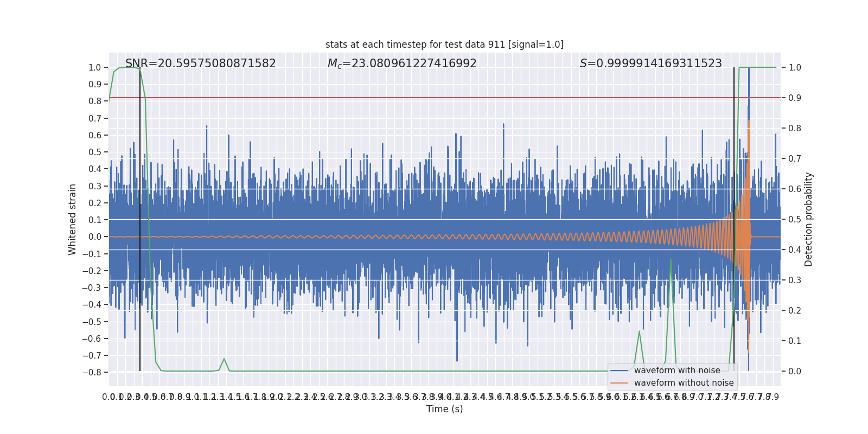The height and width of the screenshot is (434, 868).
Task: Click the left axis tick label −0.8
Action: (x=92, y=373)
